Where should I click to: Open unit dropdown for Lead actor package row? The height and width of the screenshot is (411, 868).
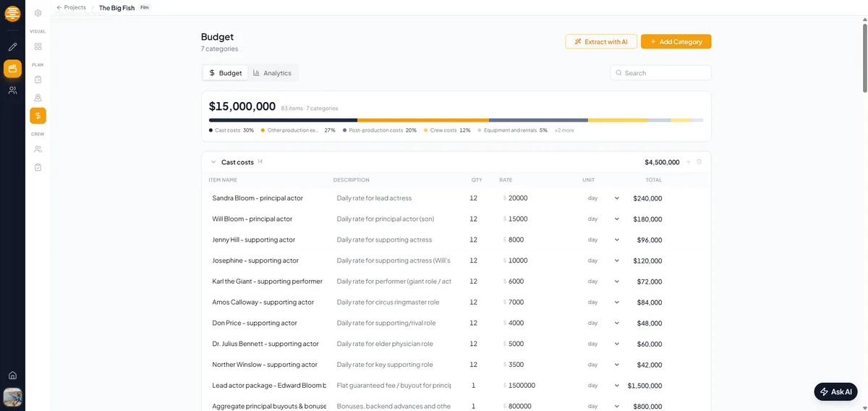click(x=603, y=386)
